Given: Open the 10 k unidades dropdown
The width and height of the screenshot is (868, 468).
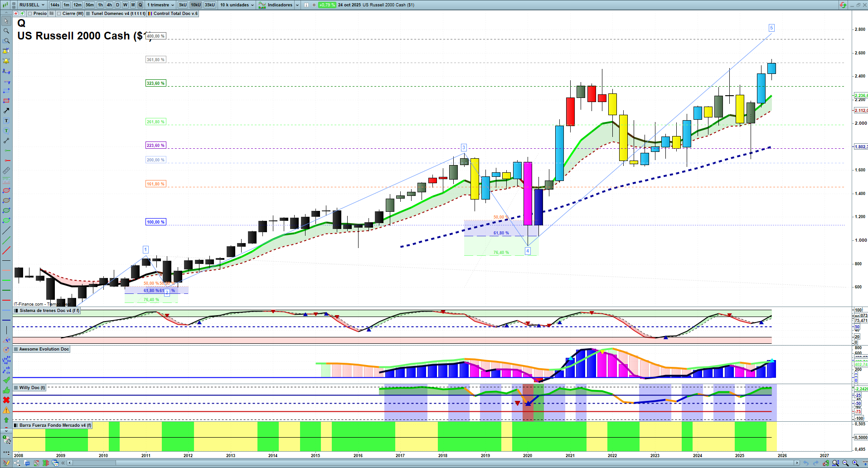Looking at the screenshot, I should pos(237,5).
